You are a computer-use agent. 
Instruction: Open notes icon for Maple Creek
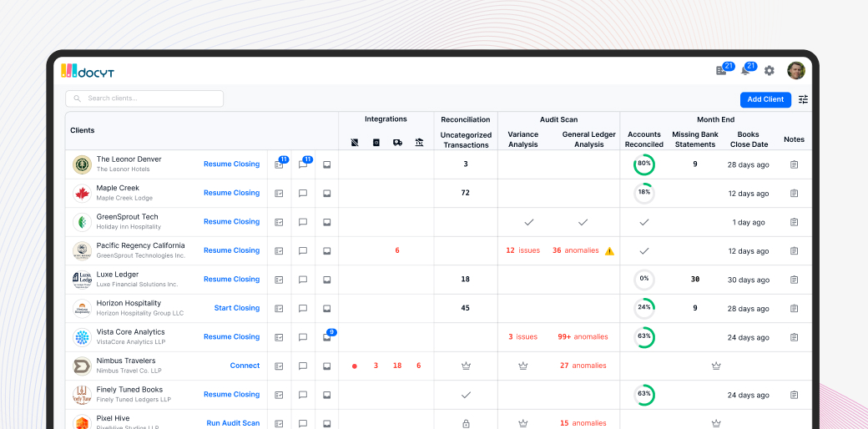[x=794, y=194]
